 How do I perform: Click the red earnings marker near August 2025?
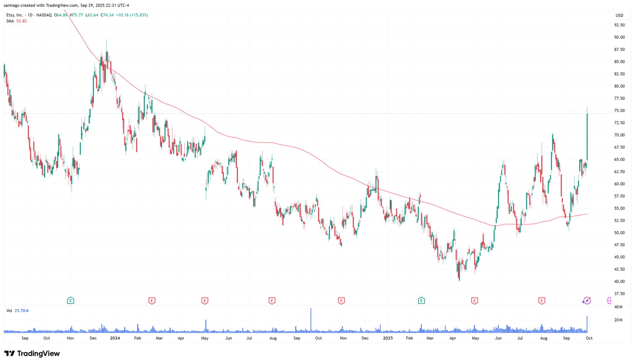pyautogui.click(x=542, y=300)
